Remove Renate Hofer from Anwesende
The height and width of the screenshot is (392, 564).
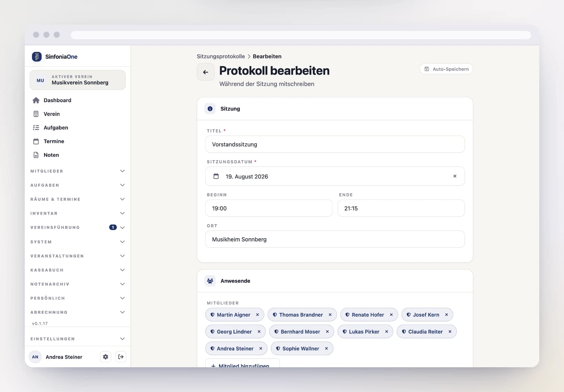(x=391, y=315)
